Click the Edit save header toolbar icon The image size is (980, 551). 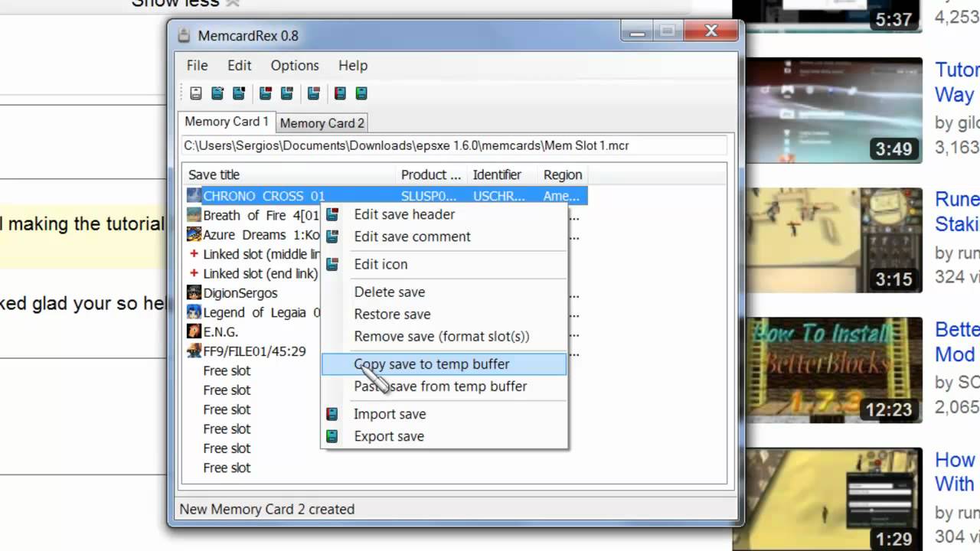click(x=266, y=93)
